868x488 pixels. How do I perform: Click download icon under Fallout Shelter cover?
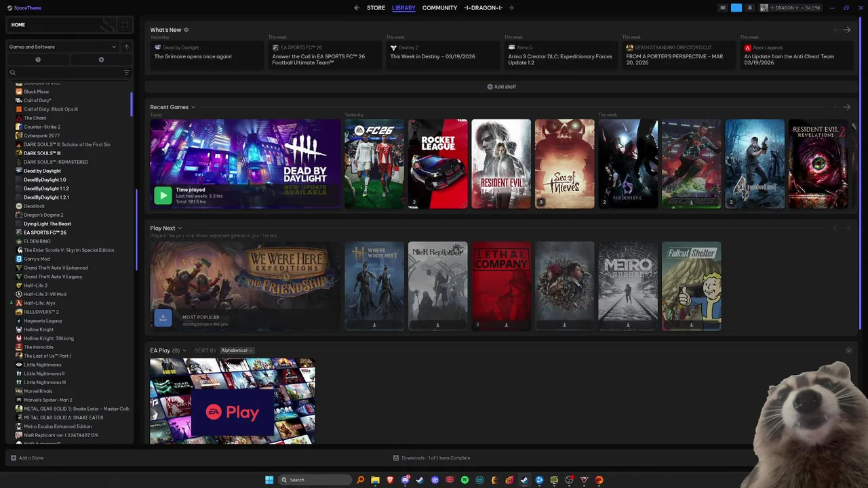(691, 325)
